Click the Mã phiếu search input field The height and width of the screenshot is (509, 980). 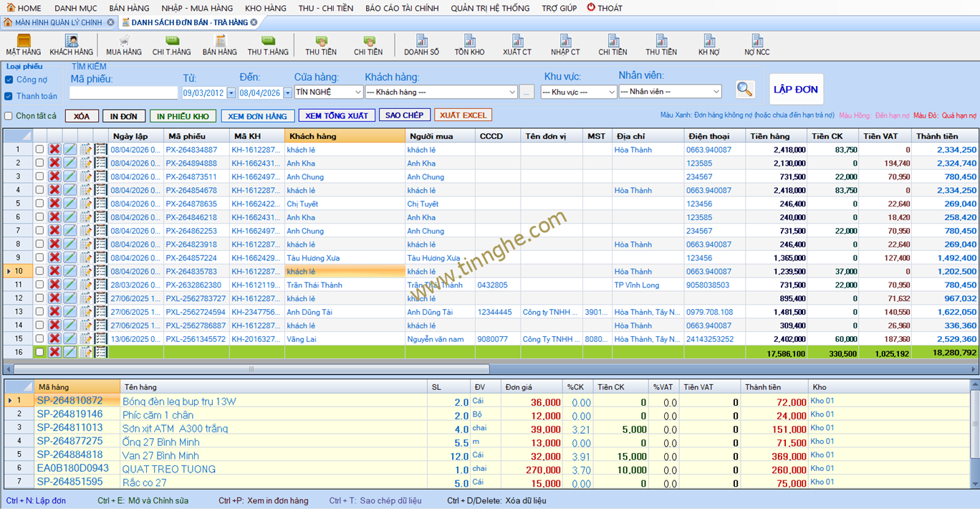point(123,93)
